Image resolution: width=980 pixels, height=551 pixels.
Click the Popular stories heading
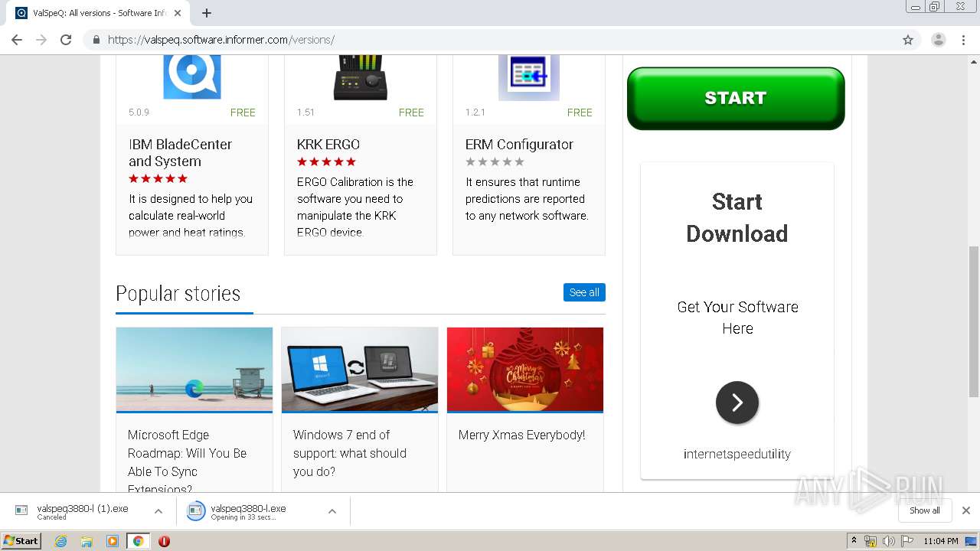point(178,294)
